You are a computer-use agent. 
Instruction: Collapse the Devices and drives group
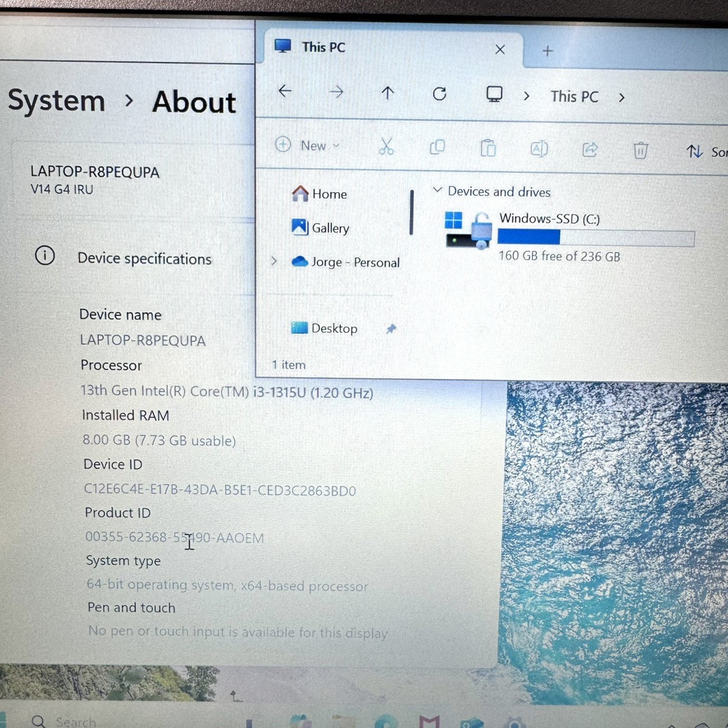(437, 190)
